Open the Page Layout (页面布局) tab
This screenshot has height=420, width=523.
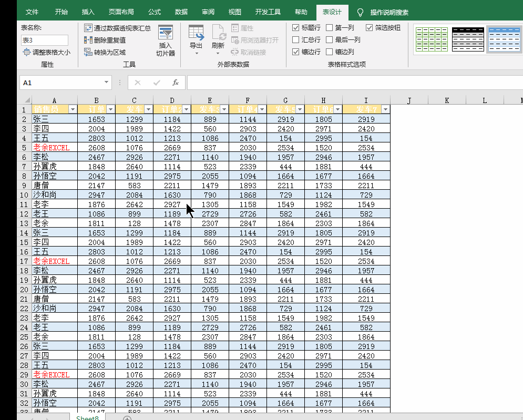tap(121, 12)
